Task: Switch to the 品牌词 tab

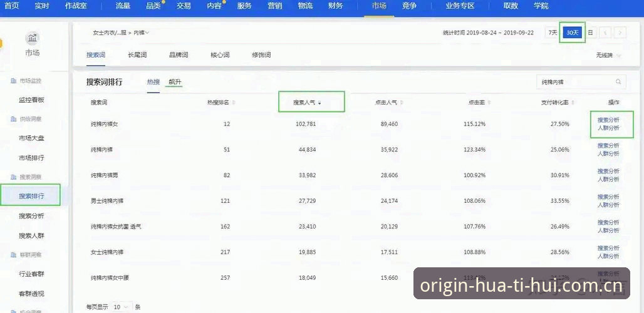Action: [179, 54]
